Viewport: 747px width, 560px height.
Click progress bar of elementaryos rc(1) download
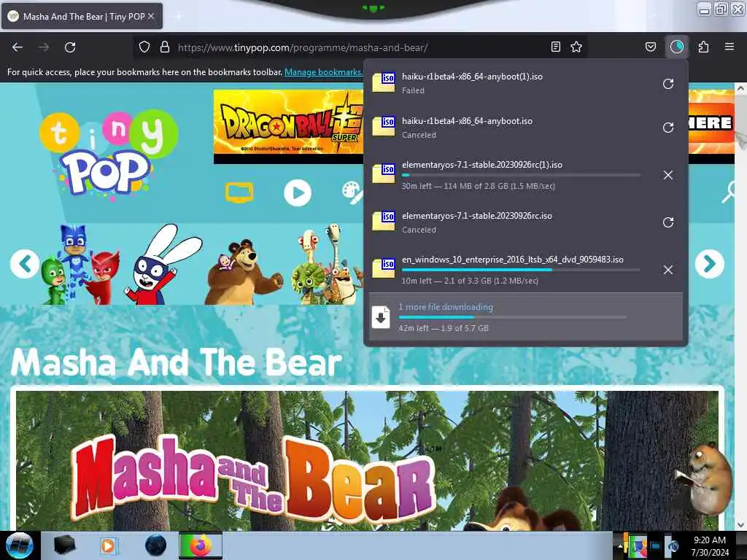click(521, 175)
